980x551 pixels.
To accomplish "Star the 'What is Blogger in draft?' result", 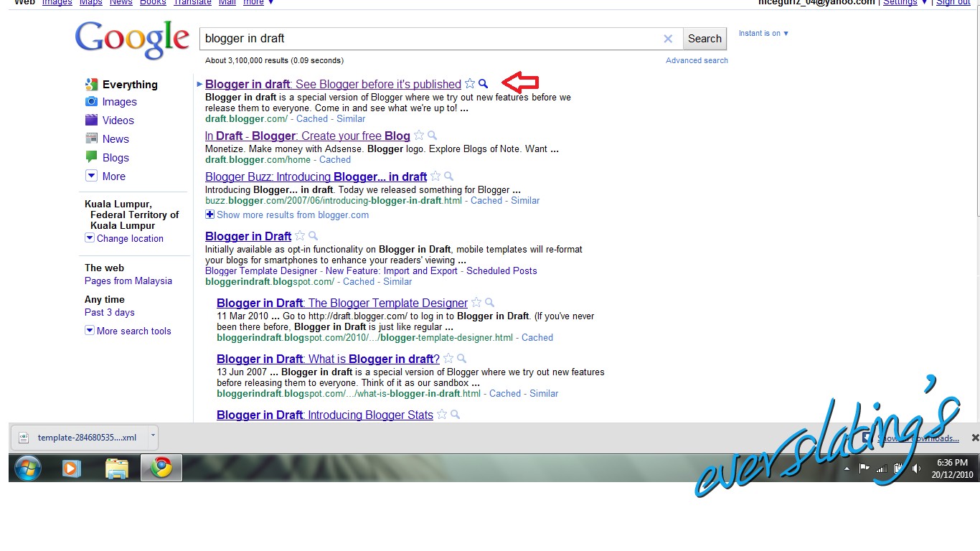I will (x=448, y=359).
